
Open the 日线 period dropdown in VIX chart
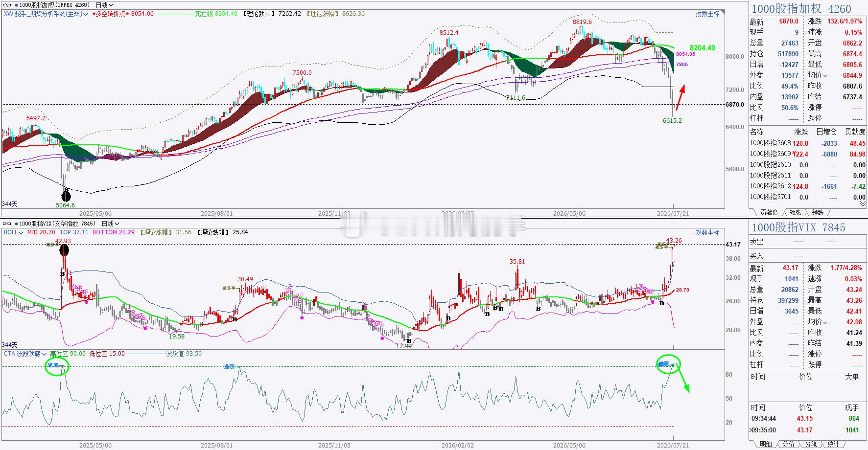pyautogui.click(x=111, y=224)
